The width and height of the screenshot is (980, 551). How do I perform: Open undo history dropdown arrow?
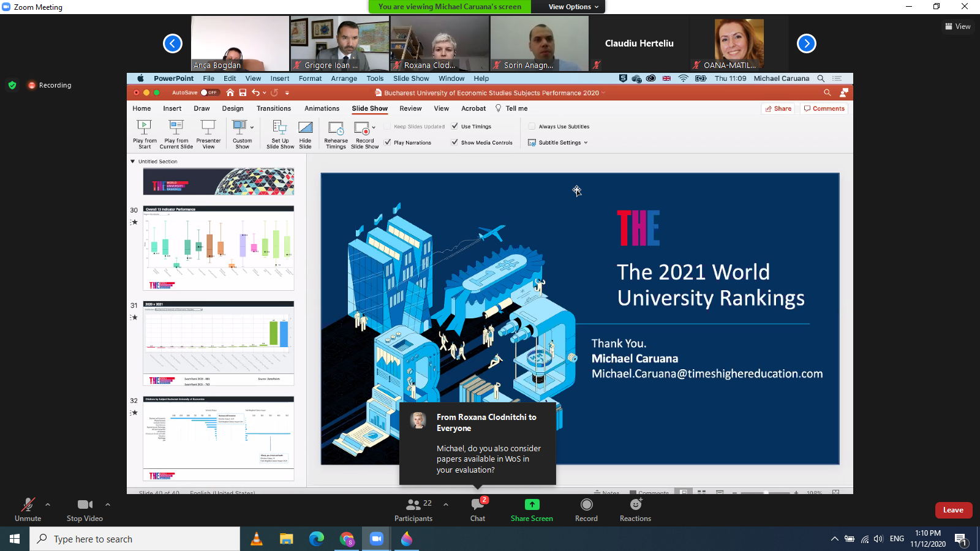coord(265,93)
